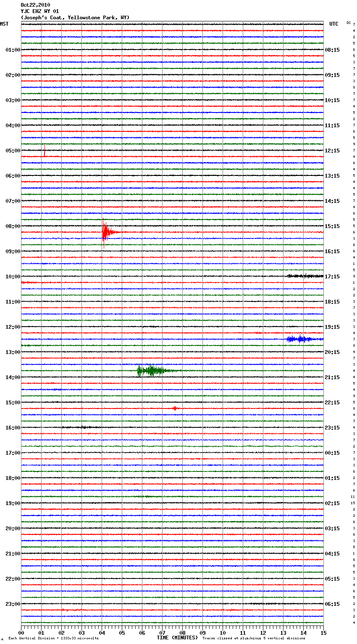
Task: Select the 07:00 MST time label
Action: pyautogui.click(x=13, y=201)
